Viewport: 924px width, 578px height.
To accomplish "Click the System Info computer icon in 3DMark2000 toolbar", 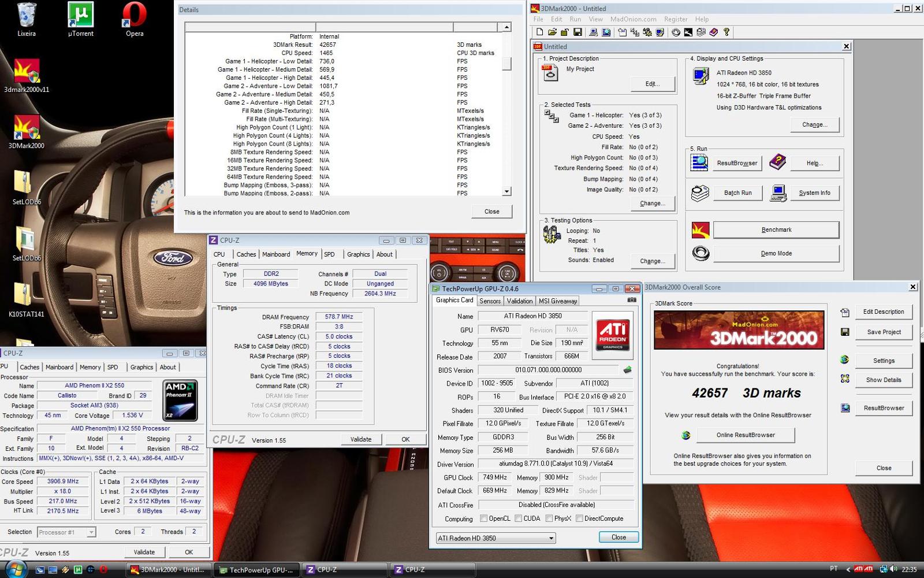I will [x=593, y=32].
